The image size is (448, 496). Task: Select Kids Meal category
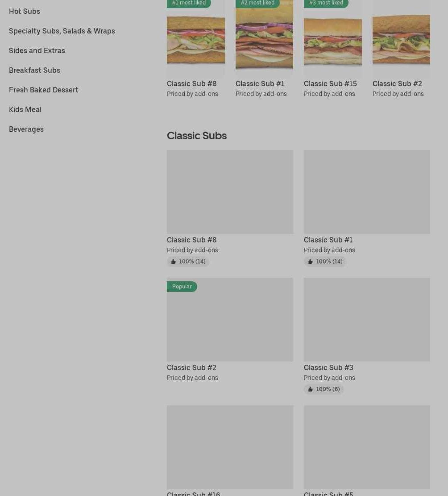coord(25,109)
